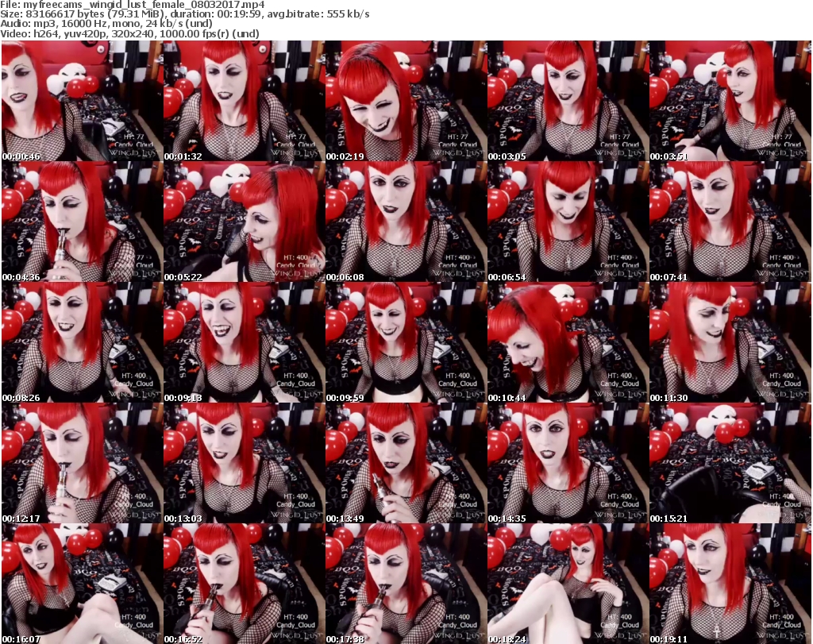This screenshot has width=813, height=644.
Task: Select the thumbnail timestamped 00:16:52
Action: pyautogui.click(x=244, y=584)
